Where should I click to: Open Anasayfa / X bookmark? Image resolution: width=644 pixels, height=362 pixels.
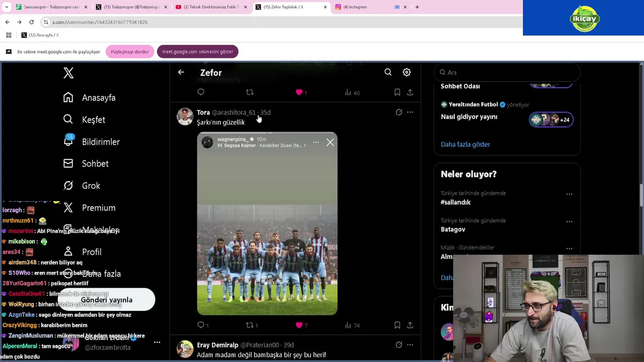(40, 35)
